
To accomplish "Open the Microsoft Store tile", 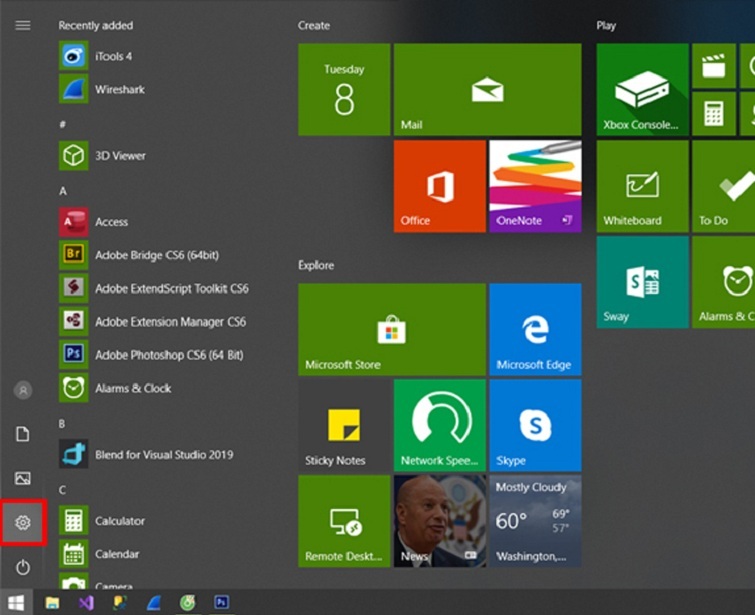I will click(x=391, y=329).
